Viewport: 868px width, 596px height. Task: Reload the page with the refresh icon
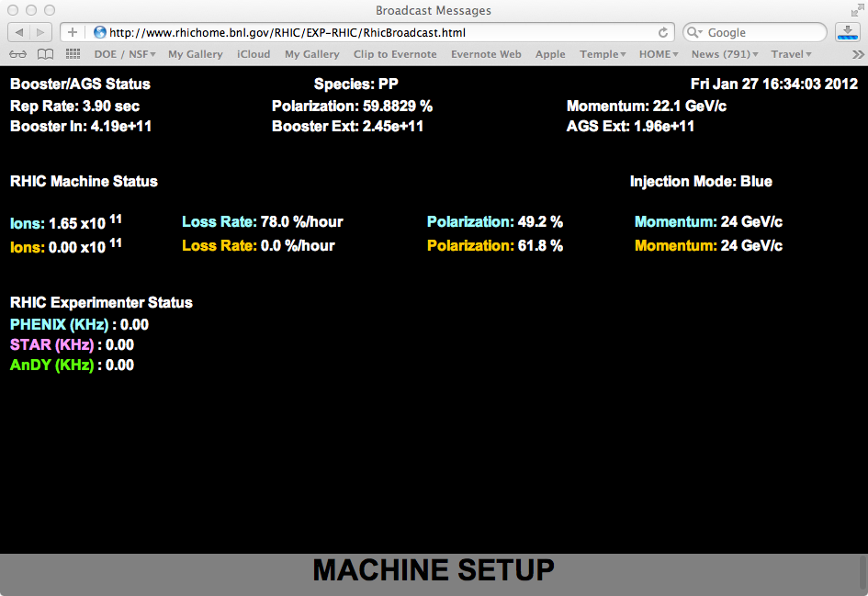662,33
